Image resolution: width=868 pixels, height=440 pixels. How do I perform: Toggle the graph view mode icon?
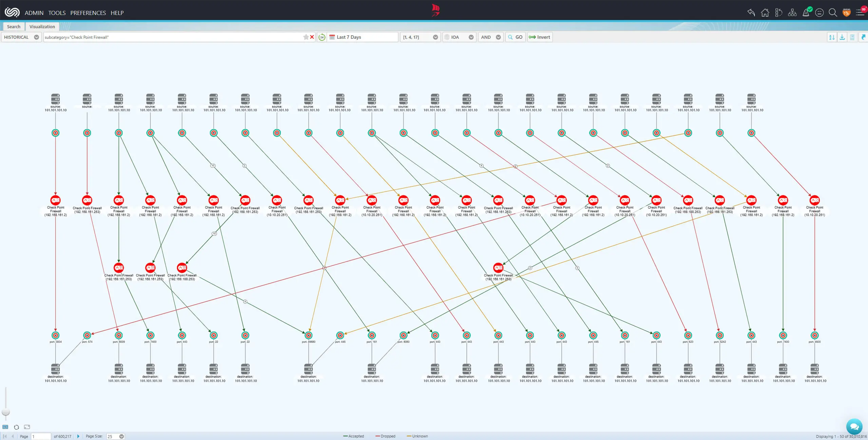coord(5,427)
